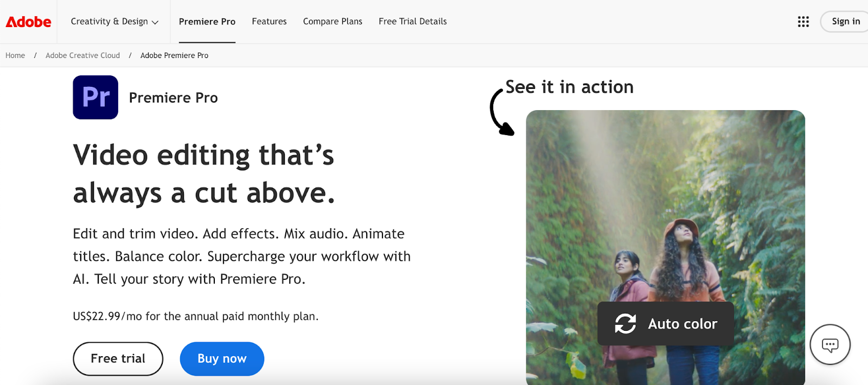The image size is (868, 385).
Task: Start the Free trial button
Action: (x=118, y=358)
